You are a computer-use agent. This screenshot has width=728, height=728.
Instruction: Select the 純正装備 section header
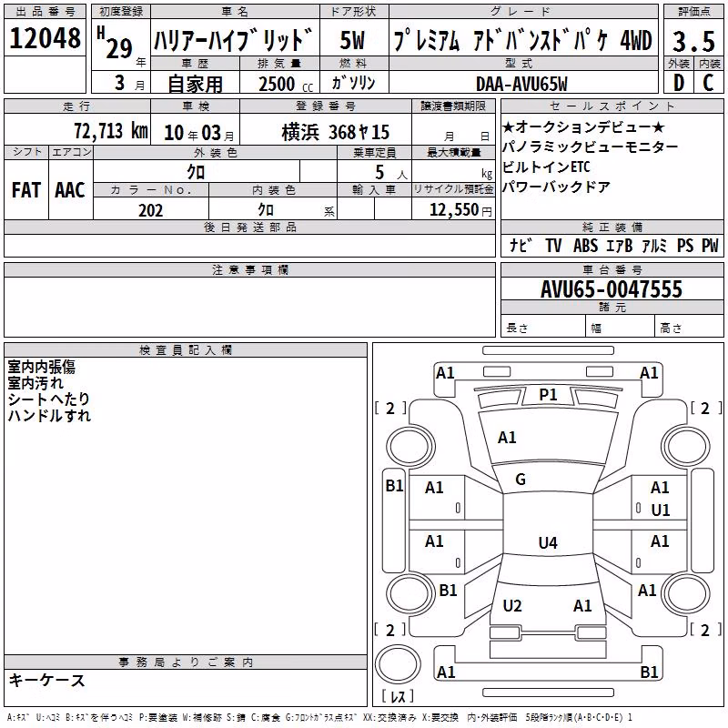coord(612,227)
